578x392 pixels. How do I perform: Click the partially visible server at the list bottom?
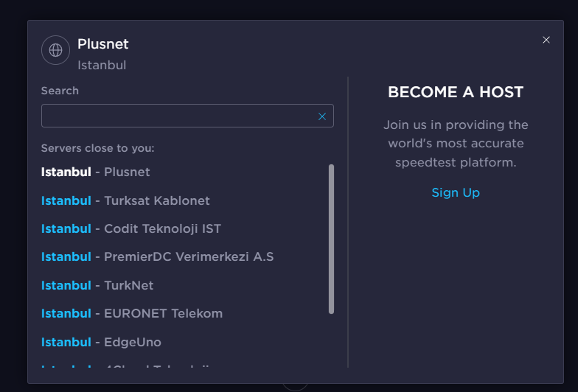(x=125, y=365)
